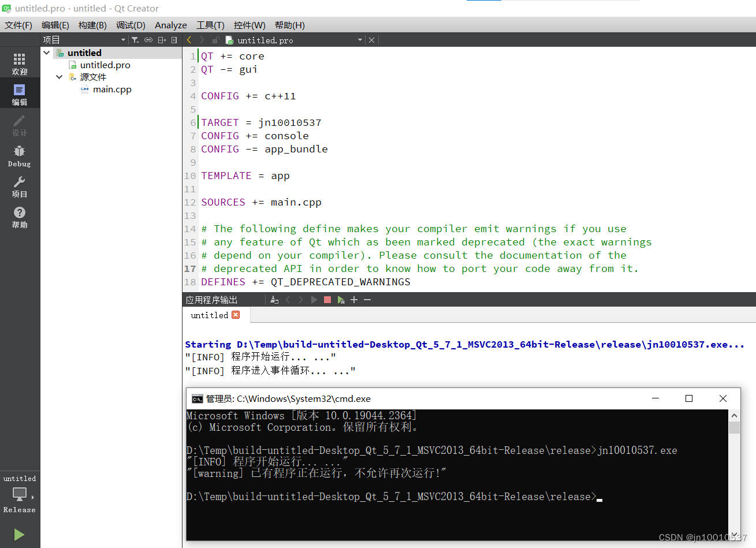Viewport: 756px width, 548px height.
Task: Zoom out the output text
Action: pyautogui.click(x=367, y=300)
